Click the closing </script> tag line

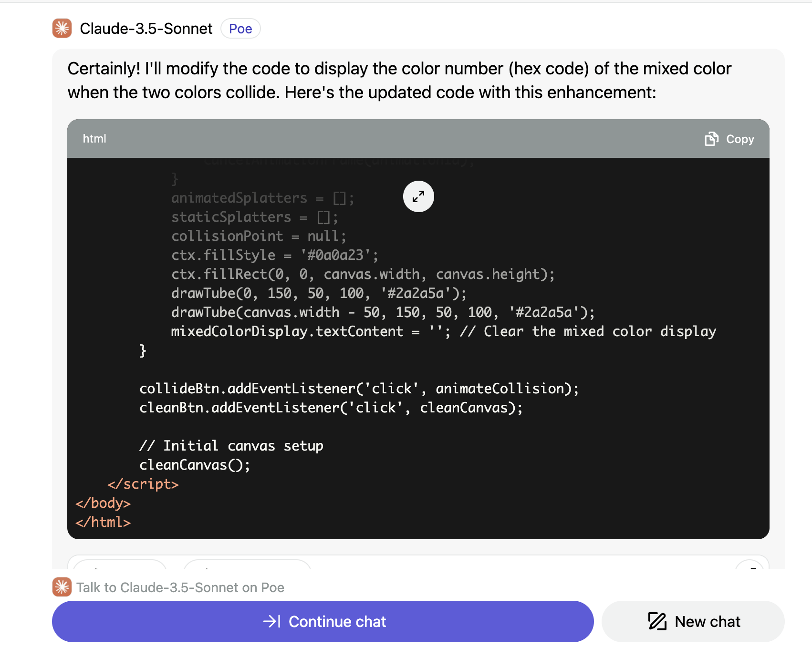click(143, 484)
